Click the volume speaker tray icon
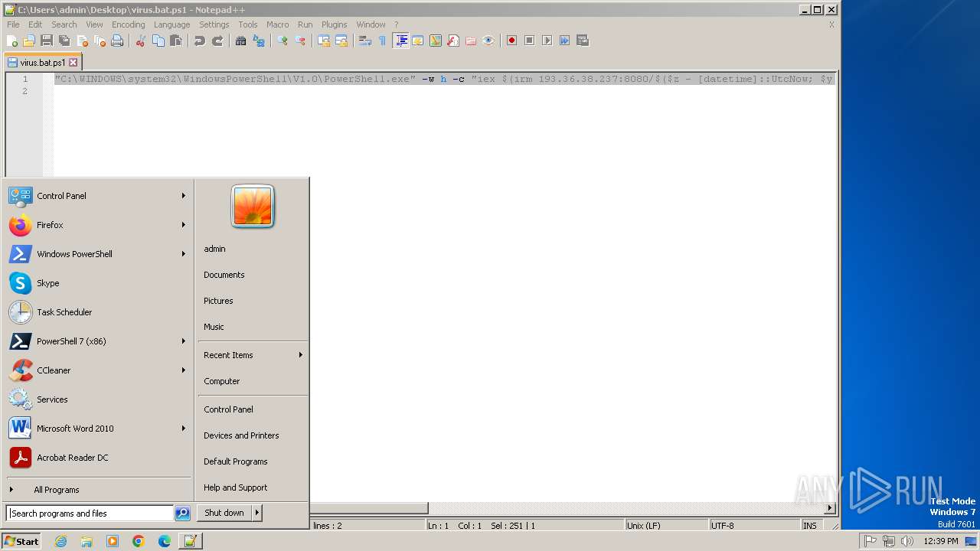 (x=907, y=541)
